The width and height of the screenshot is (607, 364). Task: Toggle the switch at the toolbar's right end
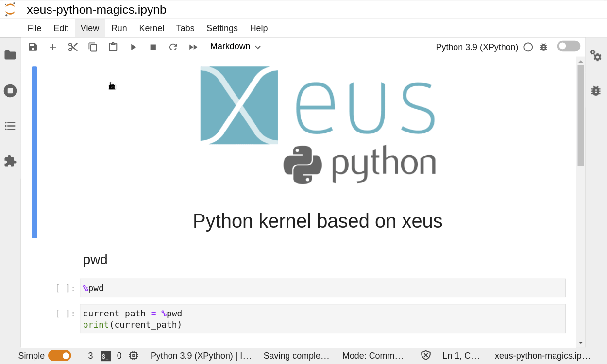click(569, 46)
